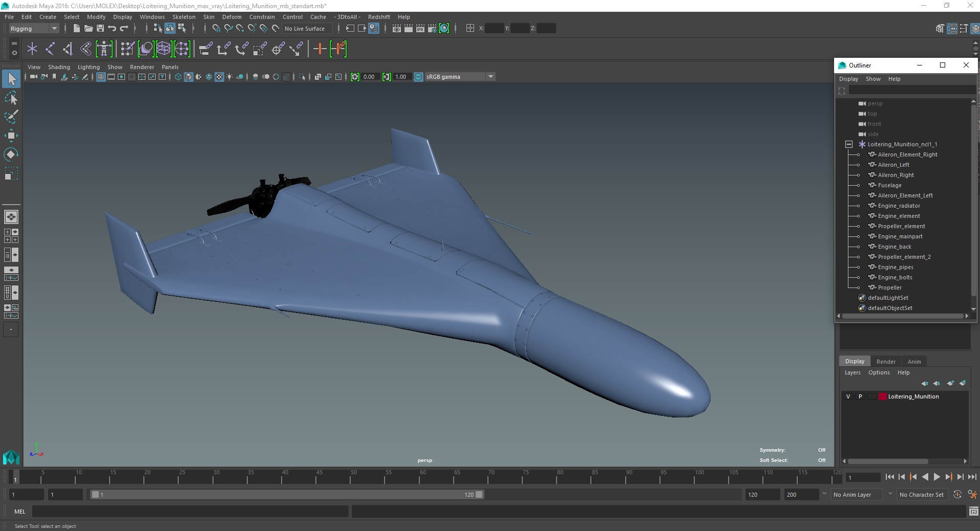Open the Layers menu in layer editor
Image resolution: width=980 pixels, height=531 pixels.
coord(853,372)
